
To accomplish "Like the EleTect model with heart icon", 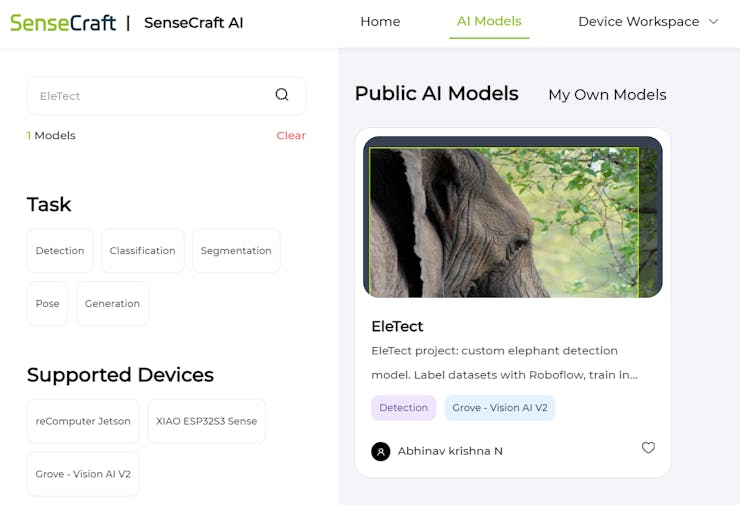I will (648, 448).
